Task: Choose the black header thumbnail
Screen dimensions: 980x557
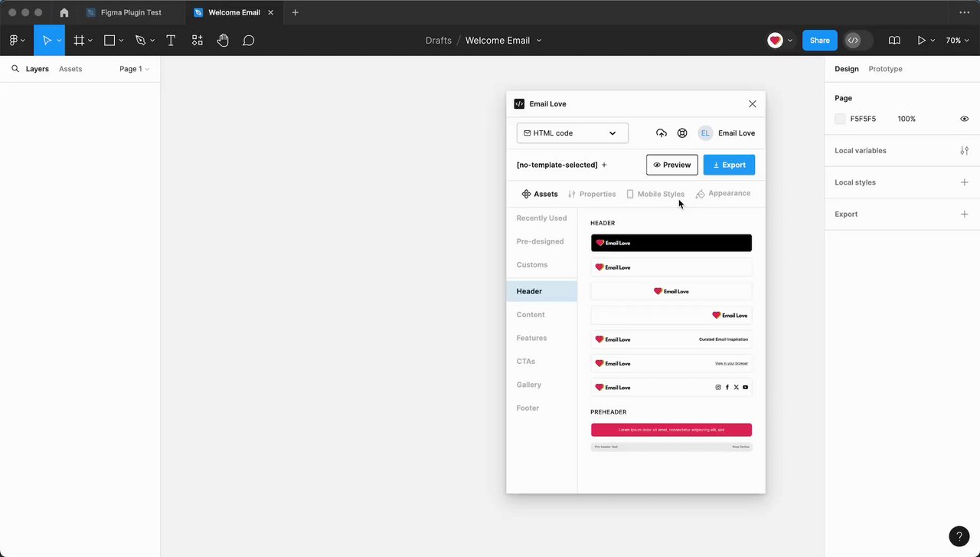Action: (671, 243)
